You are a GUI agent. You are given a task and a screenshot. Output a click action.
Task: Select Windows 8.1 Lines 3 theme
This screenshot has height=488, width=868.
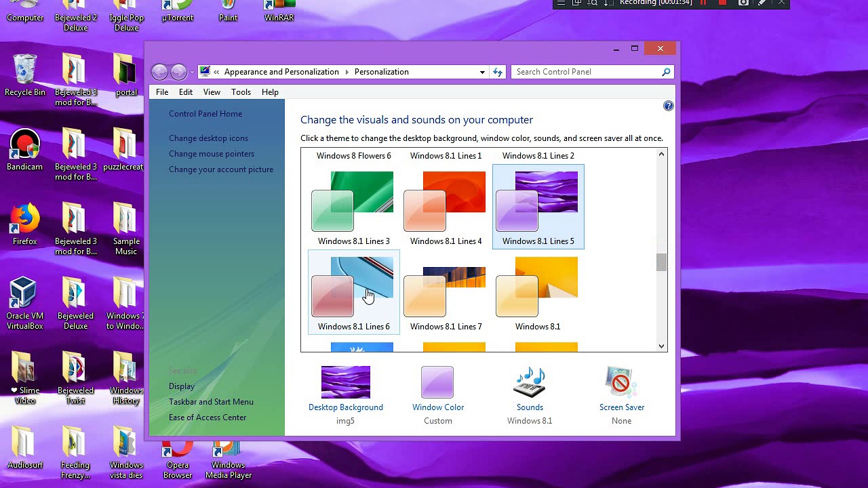tap(354, 207)
